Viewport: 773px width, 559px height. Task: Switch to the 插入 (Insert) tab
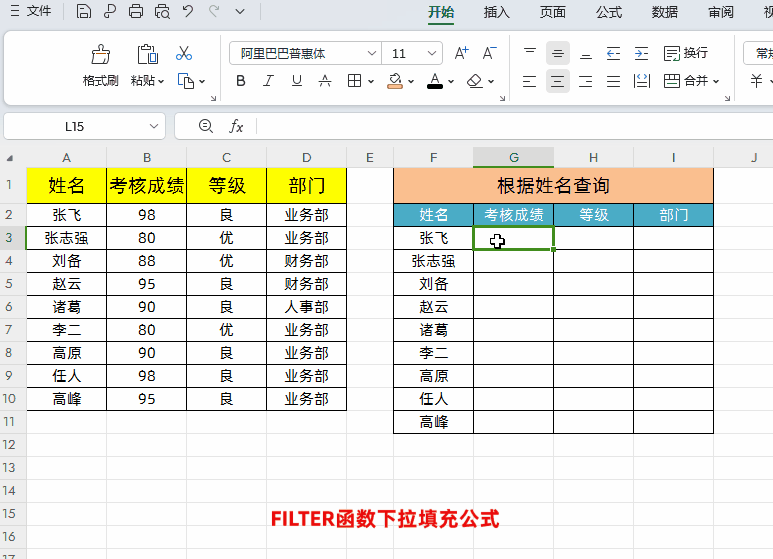(x=496, y=12)
